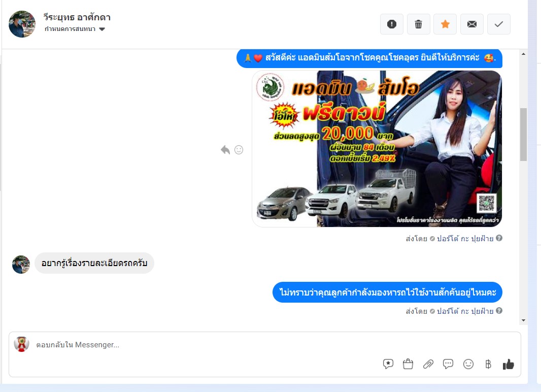Open customer profile picture in header
This screenshot has height=392, width=541.
[22, 24]
